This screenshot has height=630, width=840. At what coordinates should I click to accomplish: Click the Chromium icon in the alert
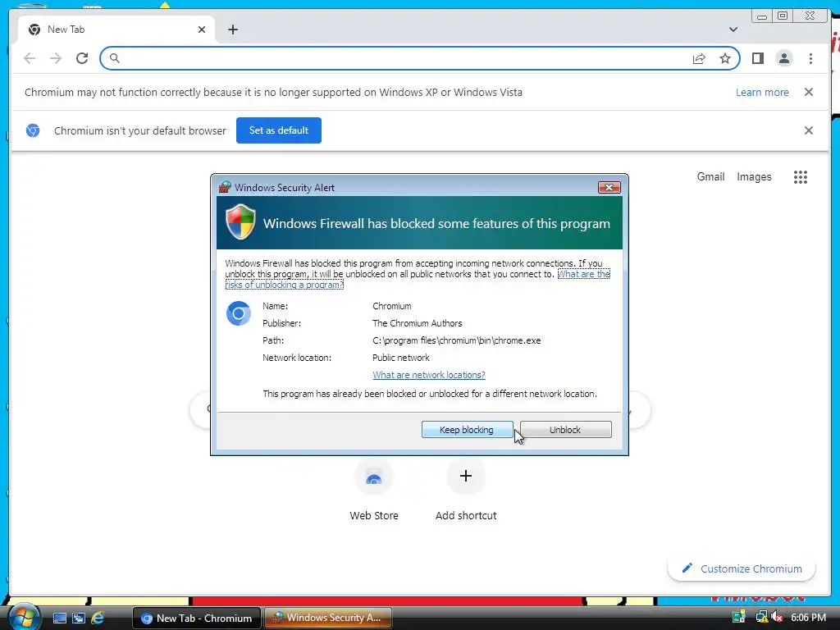(239, 313)
